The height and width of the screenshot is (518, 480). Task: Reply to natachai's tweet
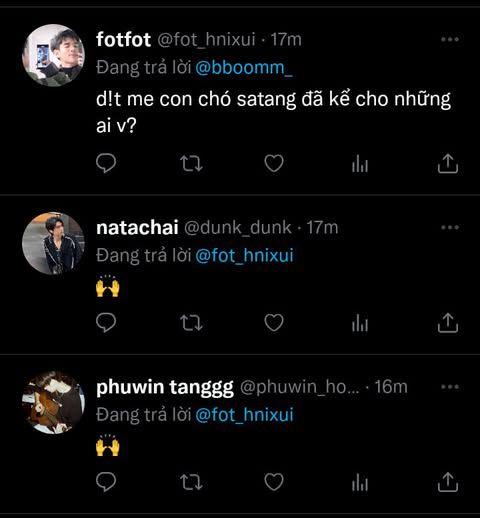pyautogui.click(x=106, y=322)
